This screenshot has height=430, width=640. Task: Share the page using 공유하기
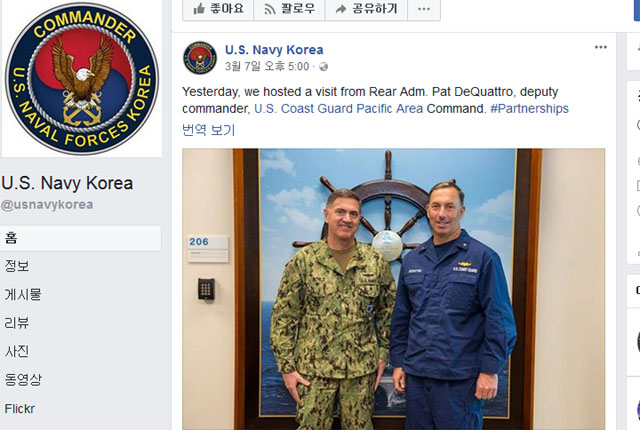pyautogui.click(x=366, y=9)
